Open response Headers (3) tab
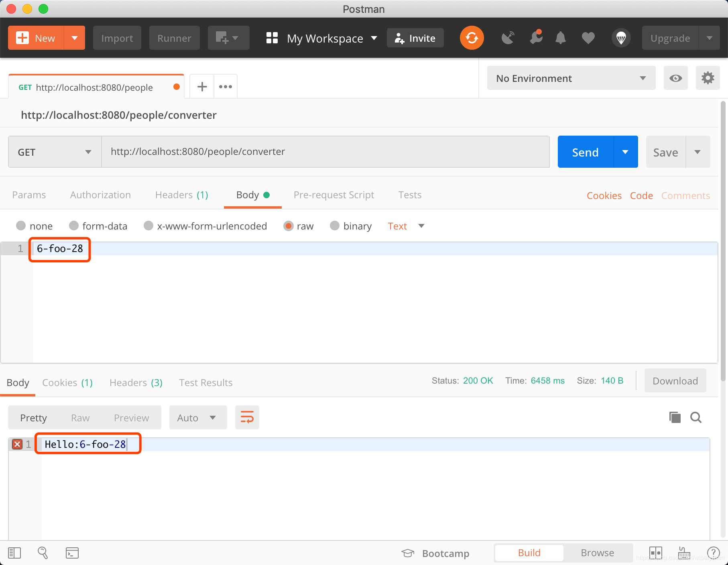Viewport: 728px width, 565px height. (x=136, y=382)
